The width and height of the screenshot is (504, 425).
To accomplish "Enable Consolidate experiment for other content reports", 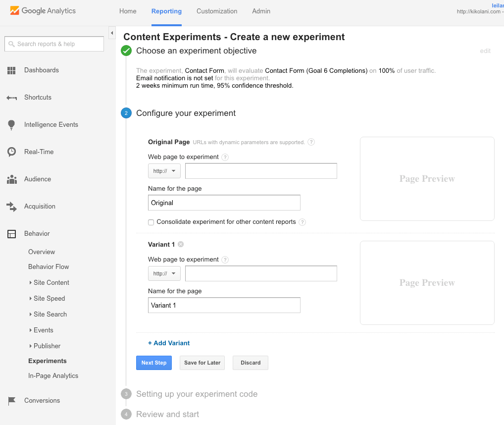I will coord(151,222).
